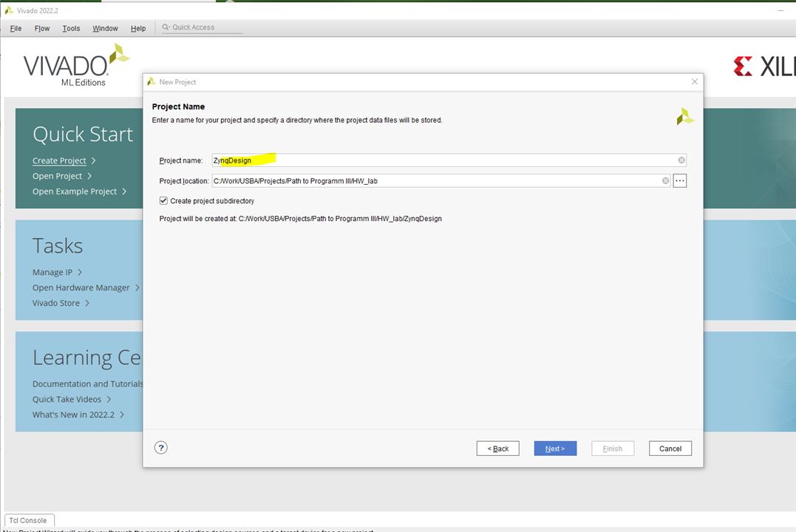This screenshot has height=532, width=796.
Task: Open the wizard help question mark icon
Action: click(161, 448)
